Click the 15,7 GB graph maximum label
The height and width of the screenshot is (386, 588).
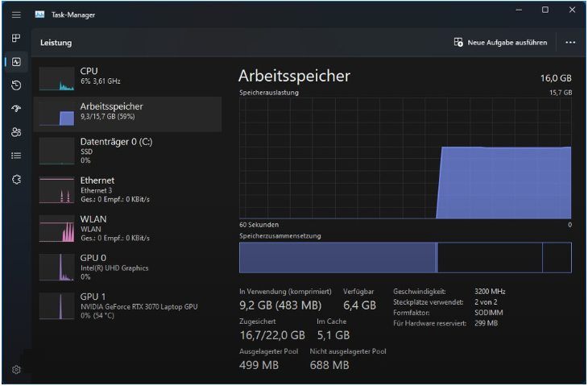[x=561, y=93]
